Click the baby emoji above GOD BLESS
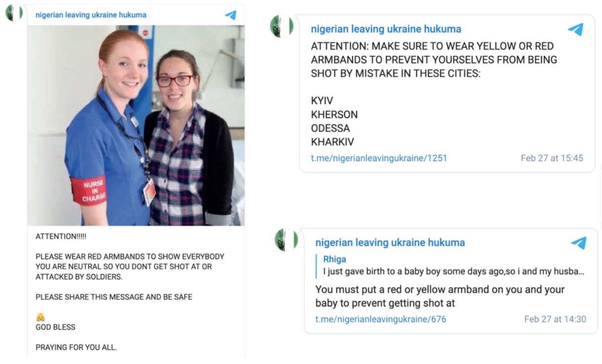The width and height of the screenshot is (602, 364). (40, 317)
